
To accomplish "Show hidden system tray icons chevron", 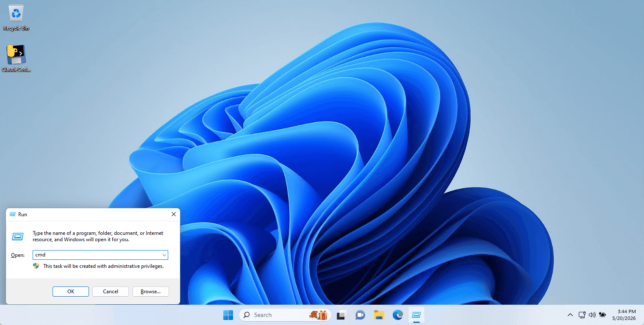I will (570, 315).
